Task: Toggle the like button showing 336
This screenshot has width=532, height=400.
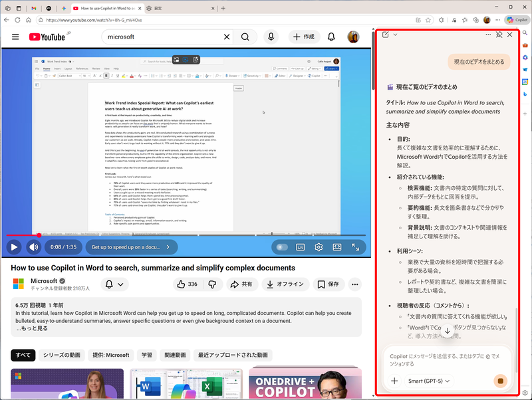Action: pos(186,284)
